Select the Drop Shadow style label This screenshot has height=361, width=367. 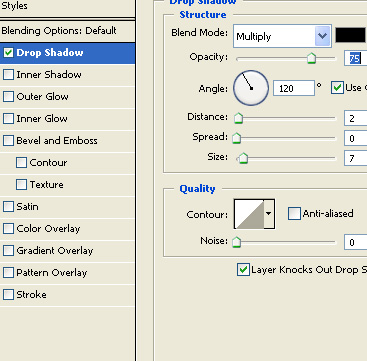pos(50,53)
